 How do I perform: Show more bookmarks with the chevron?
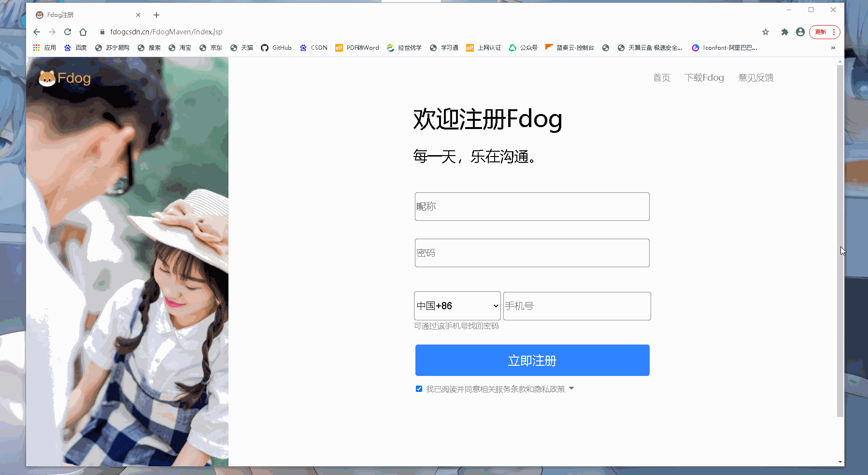[833, 47]
